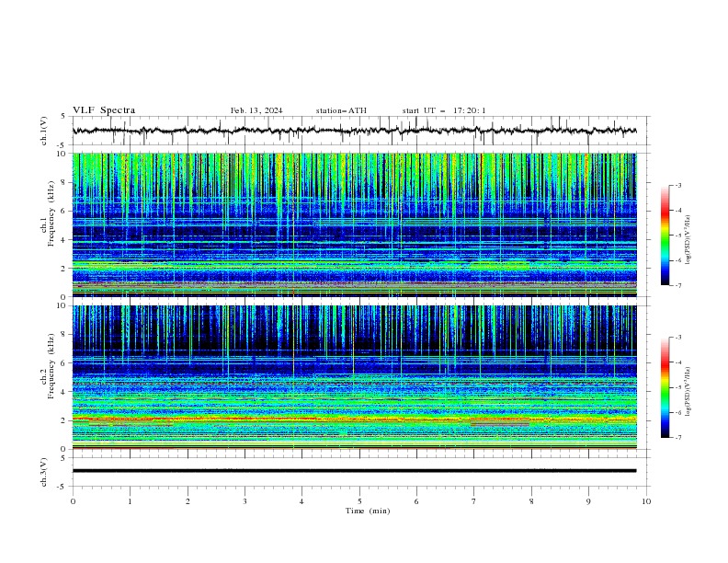Click the time axis tick label "2"
Screen dimensions: 728x563
pyautogui.click(x=188, y=501)
